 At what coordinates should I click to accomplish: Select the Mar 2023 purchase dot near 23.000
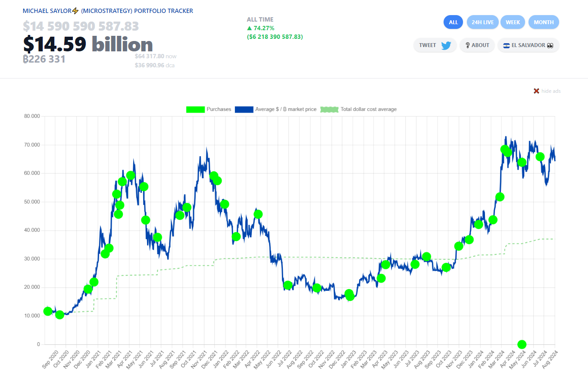click(381, 278)
